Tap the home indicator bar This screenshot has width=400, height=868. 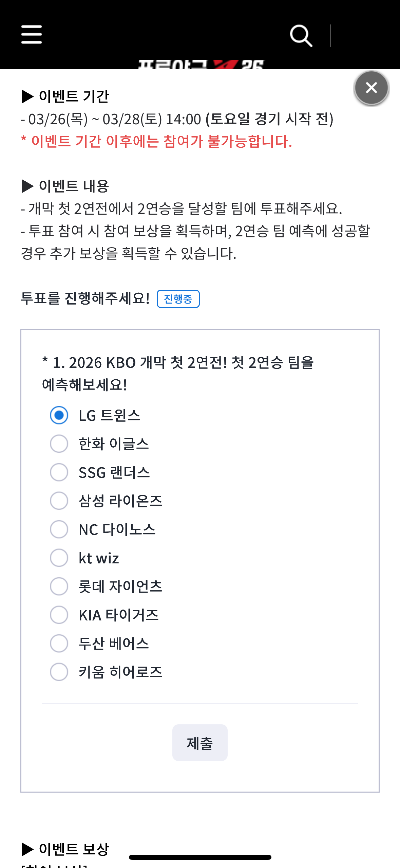(200, 857)
